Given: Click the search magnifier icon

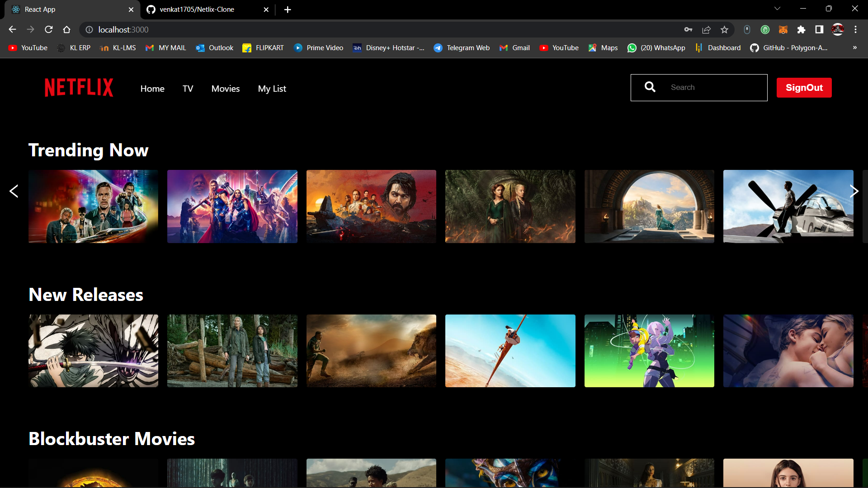Looking at the screenshot, I should pos(650,87).
